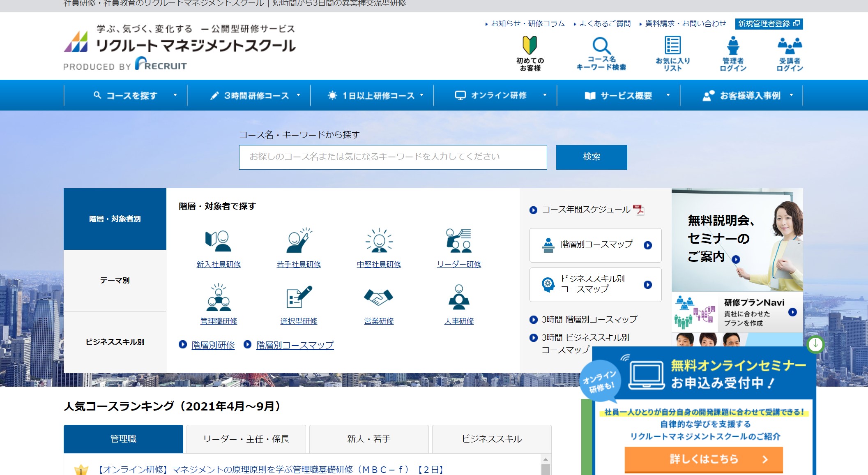Click 受講者ログイン group icon

point(789,45)
